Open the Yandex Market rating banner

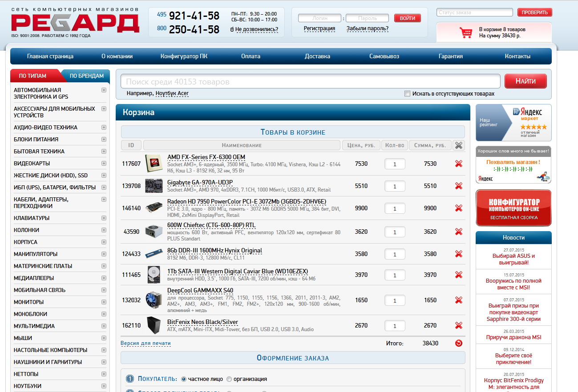(513, 123)
